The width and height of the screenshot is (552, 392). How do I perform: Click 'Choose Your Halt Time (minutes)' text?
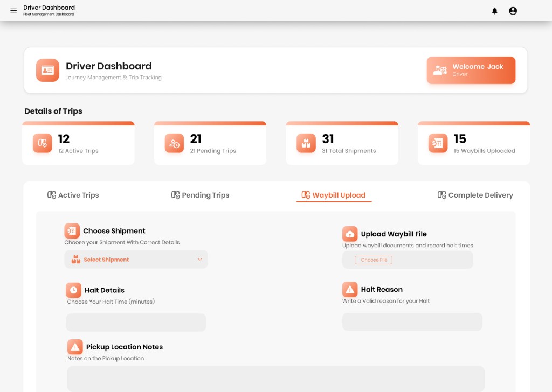pyautogui.click(x=111, y=302)
